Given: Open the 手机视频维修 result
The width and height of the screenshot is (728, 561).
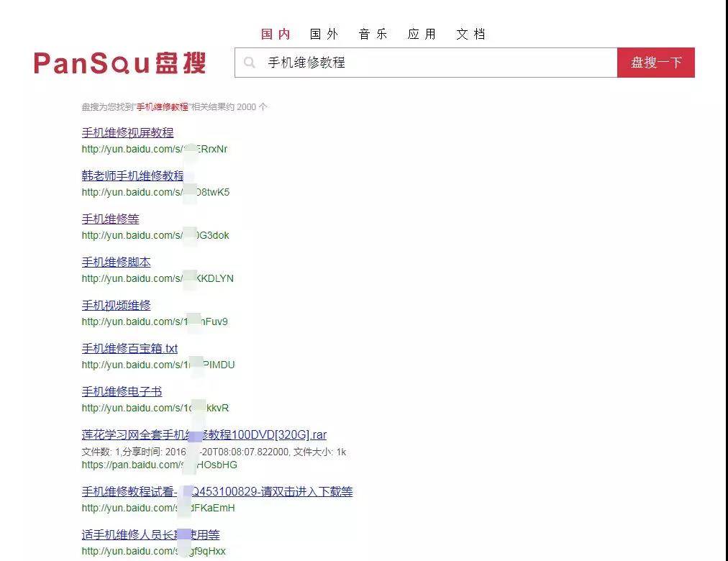Looking at the screenshot, I should pyautogui.click(x=116, y=306).
